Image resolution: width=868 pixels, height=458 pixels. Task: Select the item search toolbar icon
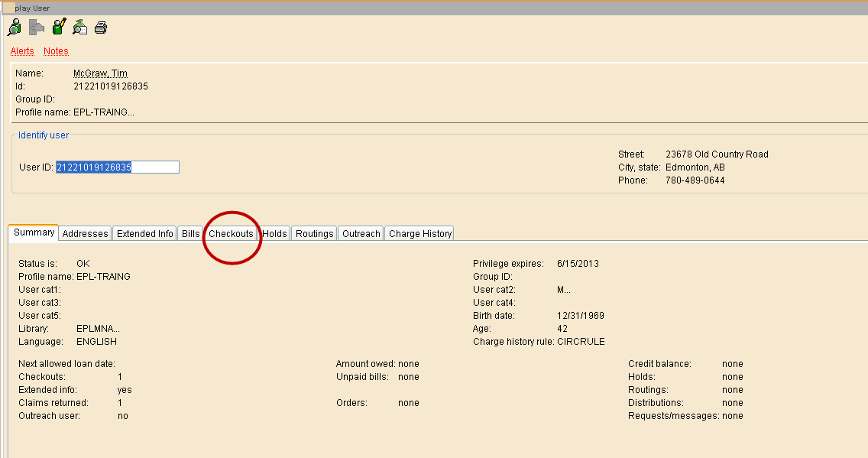click(x=79, y=27)
